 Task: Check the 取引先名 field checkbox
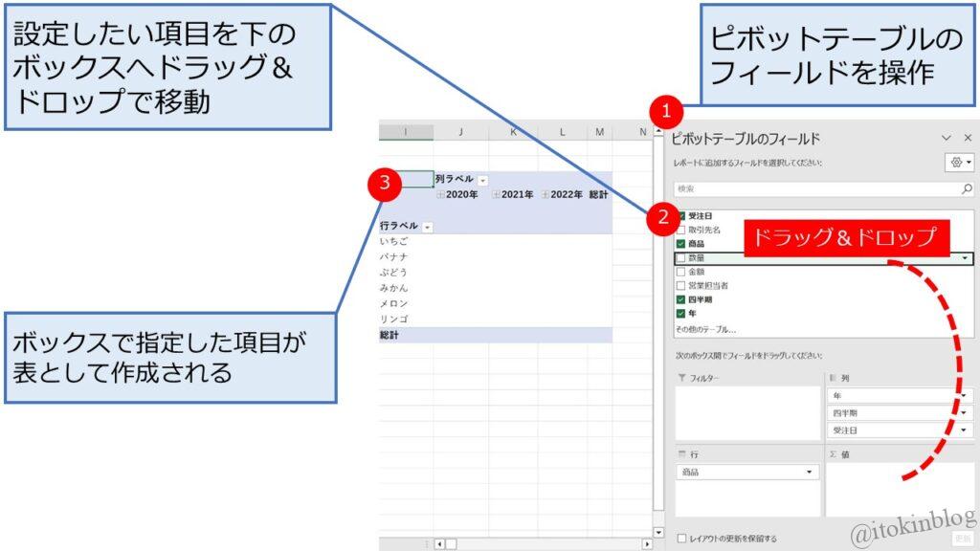[681, 231]
